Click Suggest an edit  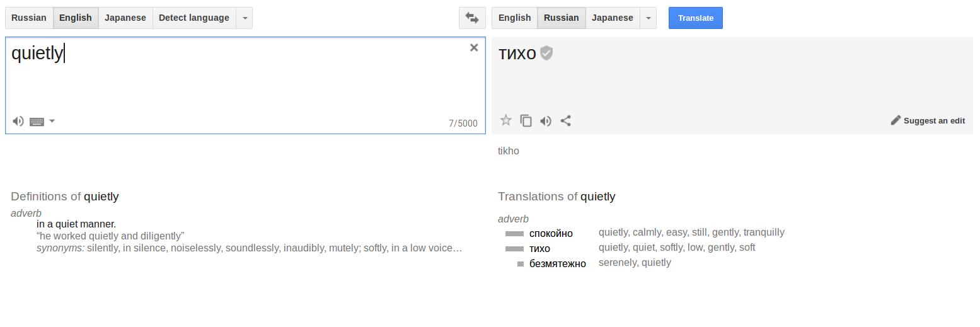(928, 120)
